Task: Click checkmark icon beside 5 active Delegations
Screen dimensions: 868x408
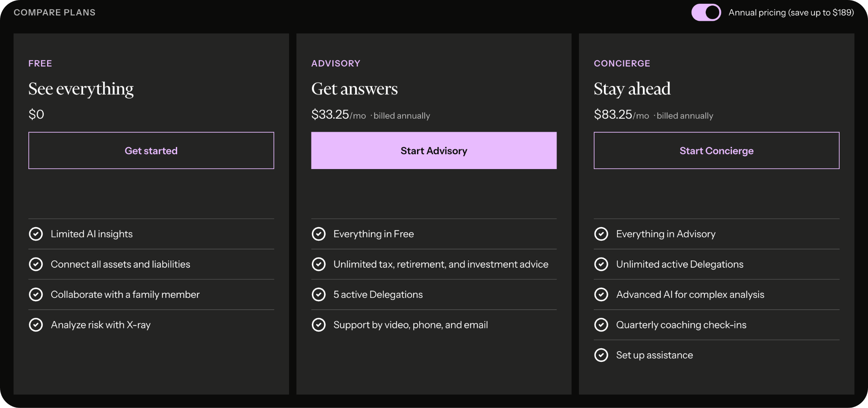Action: 319,294
